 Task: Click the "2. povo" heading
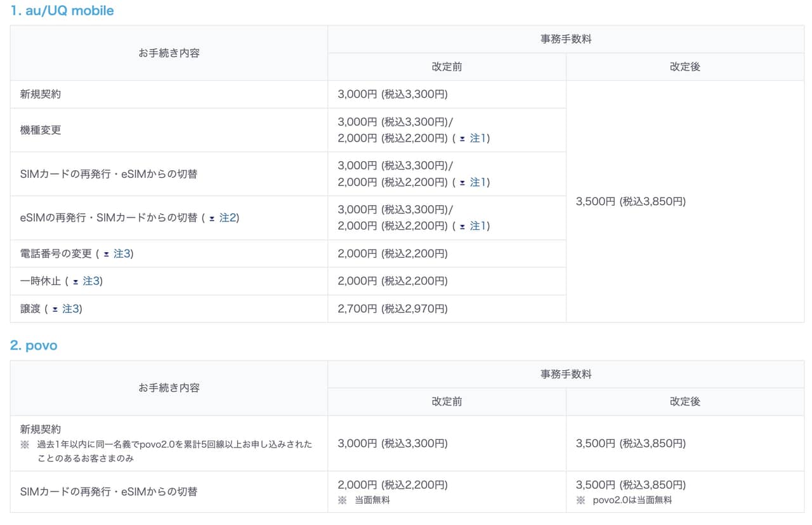pos(34,345)
